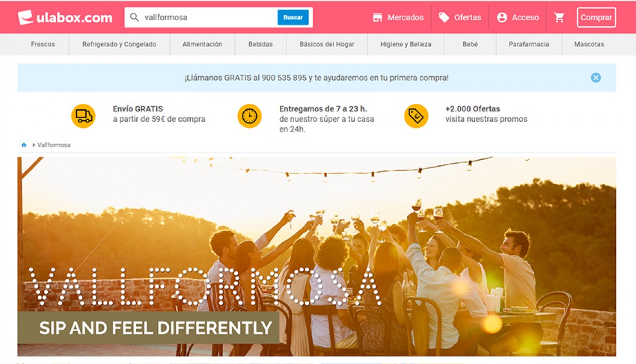Open the Frescos category menu

(43, 45)
